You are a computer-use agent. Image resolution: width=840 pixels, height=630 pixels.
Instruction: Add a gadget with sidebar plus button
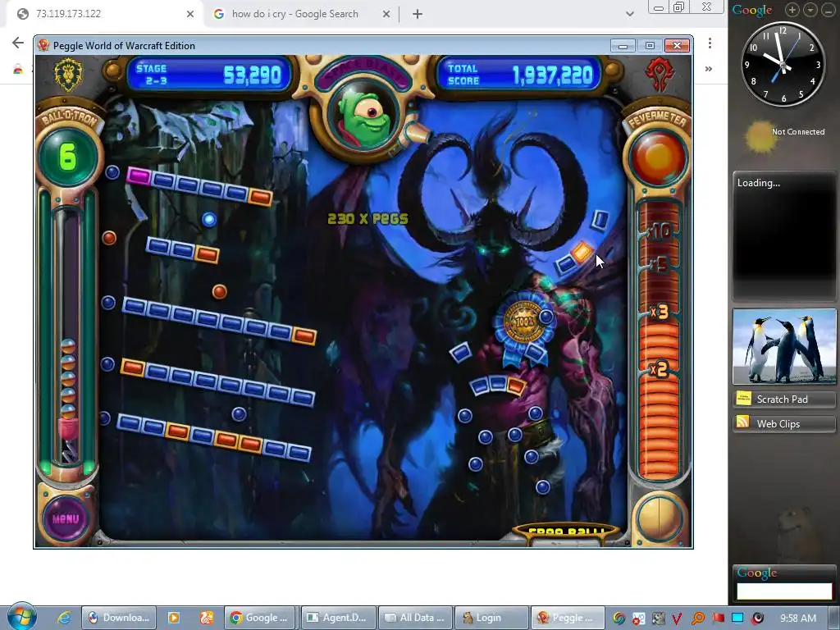point(792,10)
